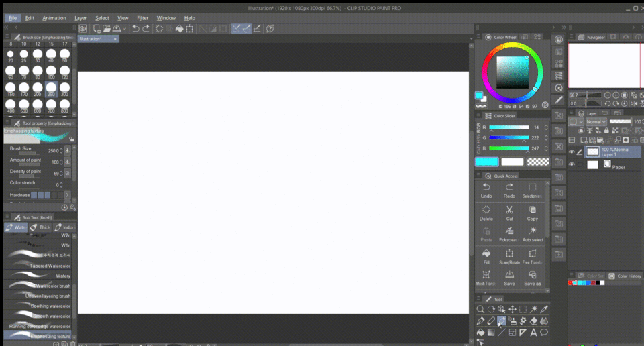Viewport: 644px width, 346px height.
Task: Select the Zoom magnifier tool
Action: pos(480,310)
